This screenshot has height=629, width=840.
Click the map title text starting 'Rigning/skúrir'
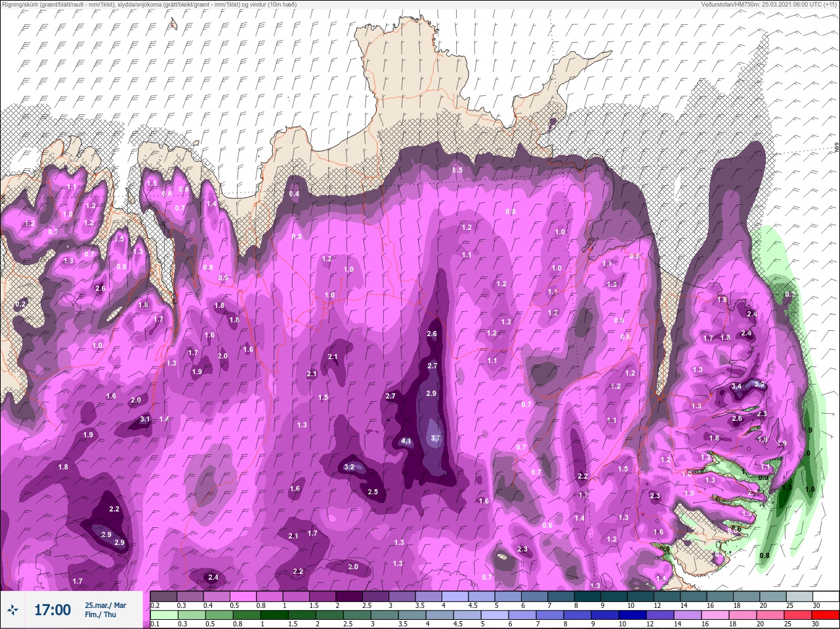[x=149, y=4]
